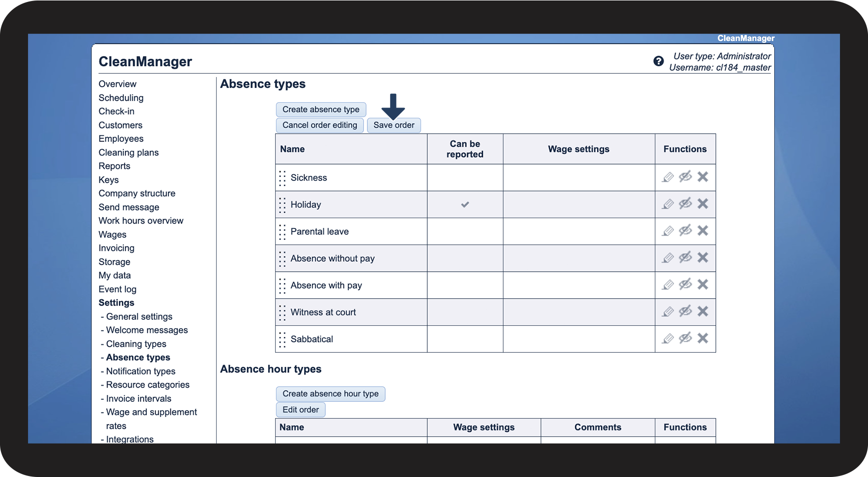868x477 pixels.
Task: Toggle visibility of Absence with pay
Action: pos(685,284)
